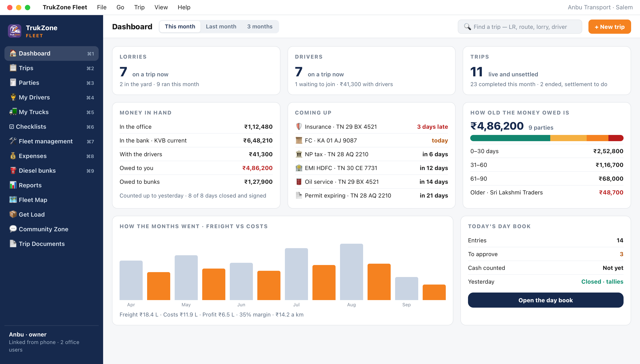Open the Help menu

(184, 7)
